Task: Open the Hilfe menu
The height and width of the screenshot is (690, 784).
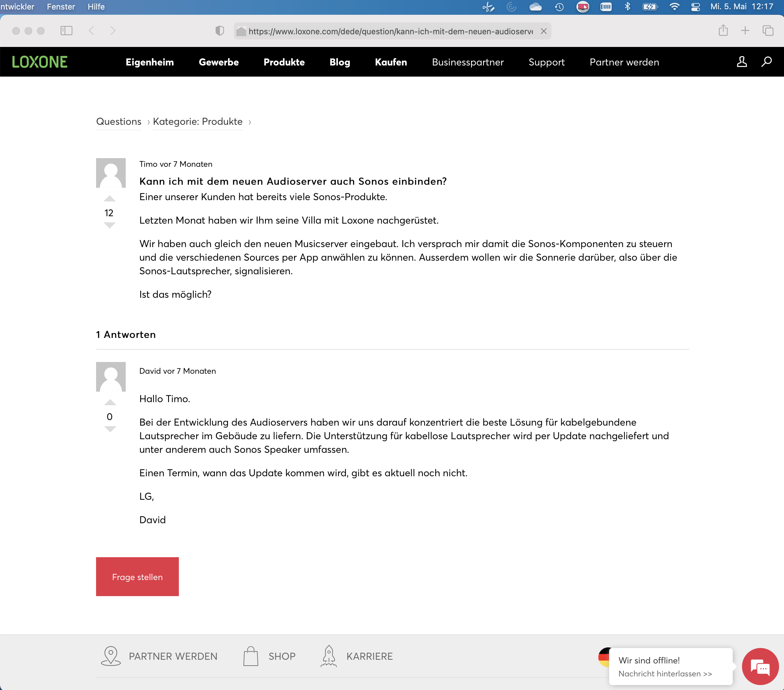Action: 96,6
